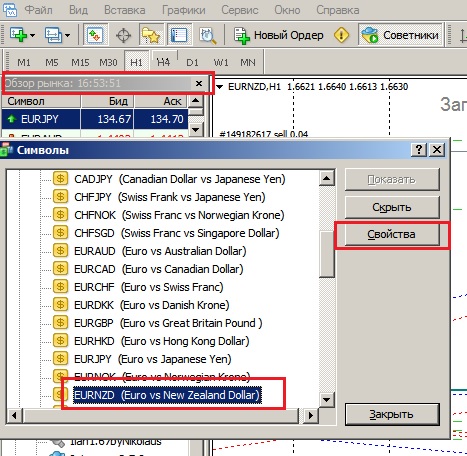Select EURDKK in the symbols list
This screenshot has height=456, width=467.
point(152,305)
